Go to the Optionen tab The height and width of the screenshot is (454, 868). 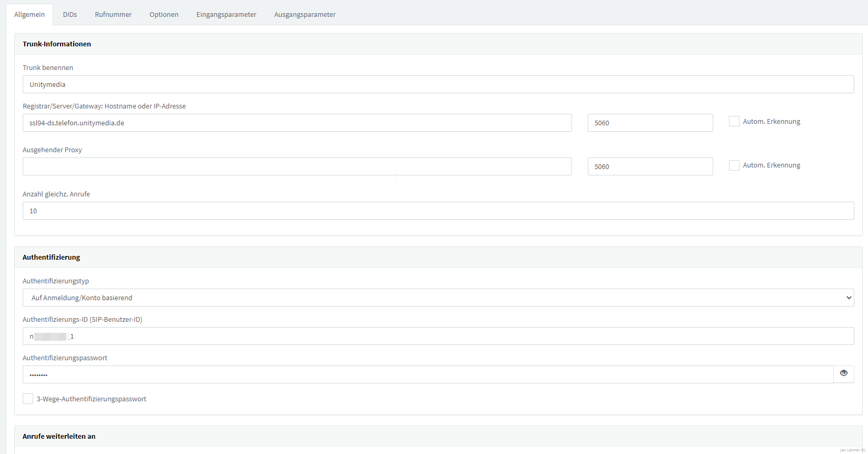tap(164, 15)
